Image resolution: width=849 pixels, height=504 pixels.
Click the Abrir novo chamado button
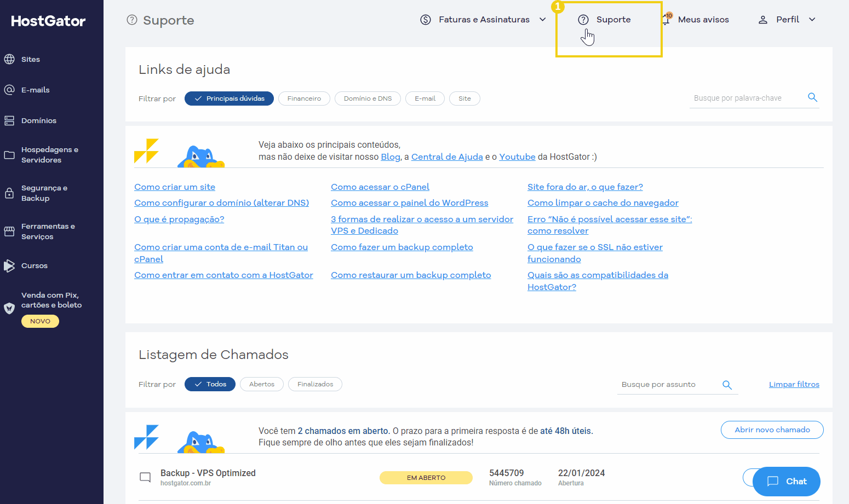(772, 430)
